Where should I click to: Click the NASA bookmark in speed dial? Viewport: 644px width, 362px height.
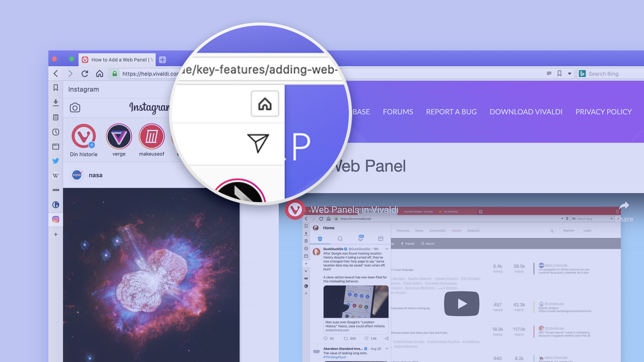(x=96, y=174)
